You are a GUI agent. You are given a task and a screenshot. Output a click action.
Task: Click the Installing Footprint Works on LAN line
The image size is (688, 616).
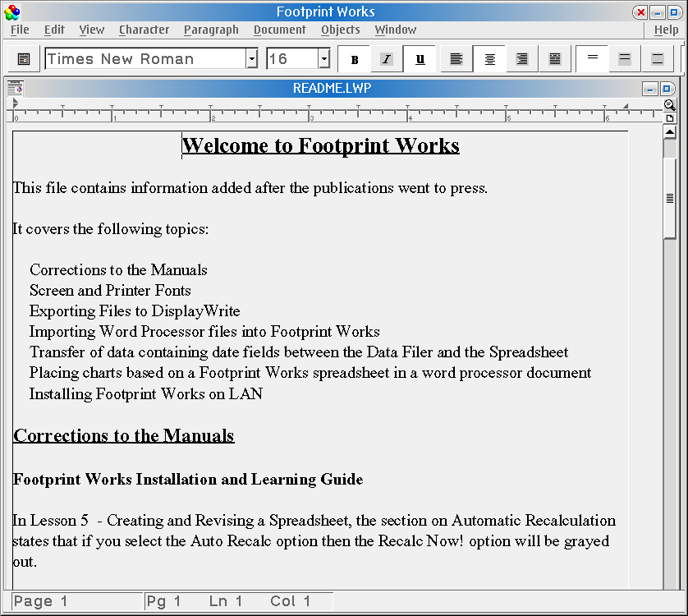pyautogui.click(x=146, y=394)
